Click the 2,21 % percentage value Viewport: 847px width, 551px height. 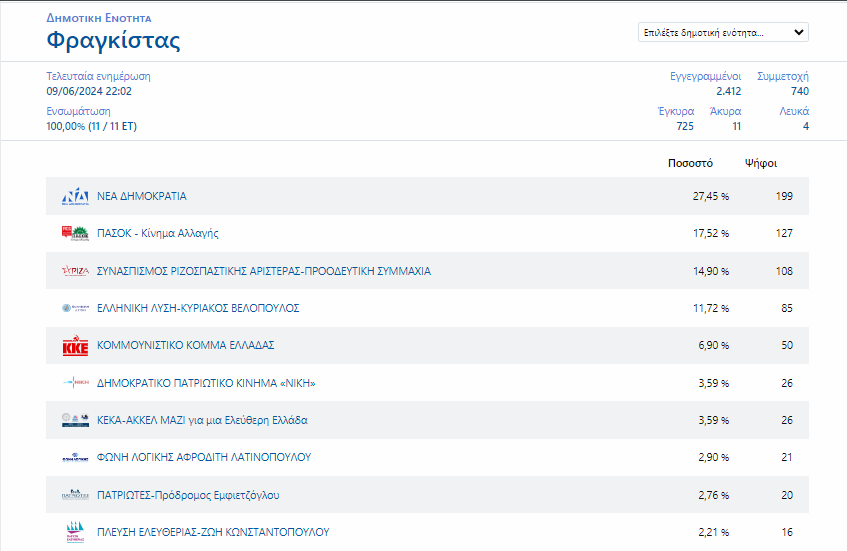point(714,532)
